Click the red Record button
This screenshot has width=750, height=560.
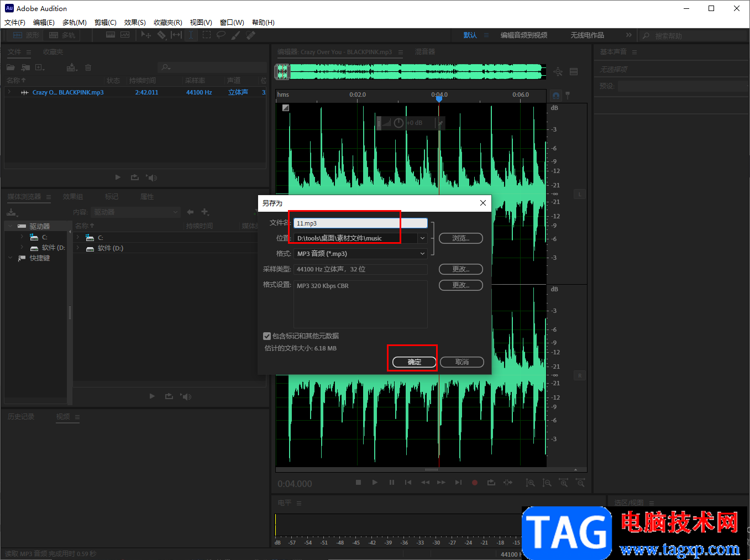(474, 483)
